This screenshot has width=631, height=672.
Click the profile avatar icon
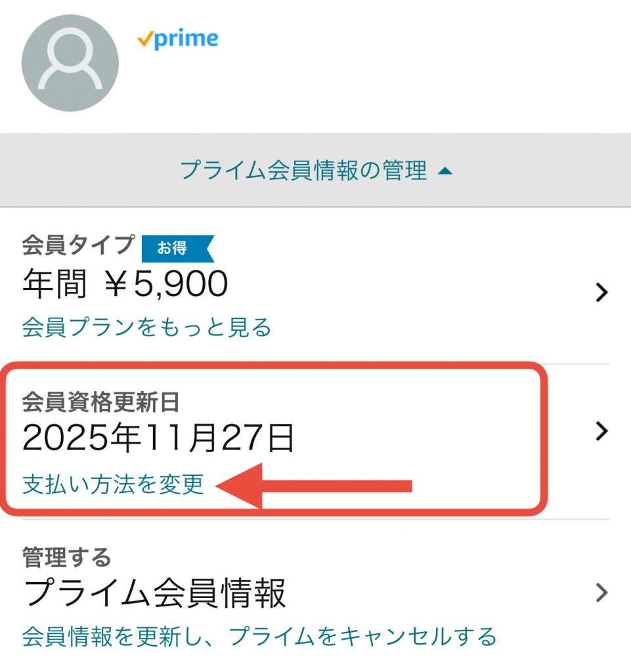[x=70, y=63]
